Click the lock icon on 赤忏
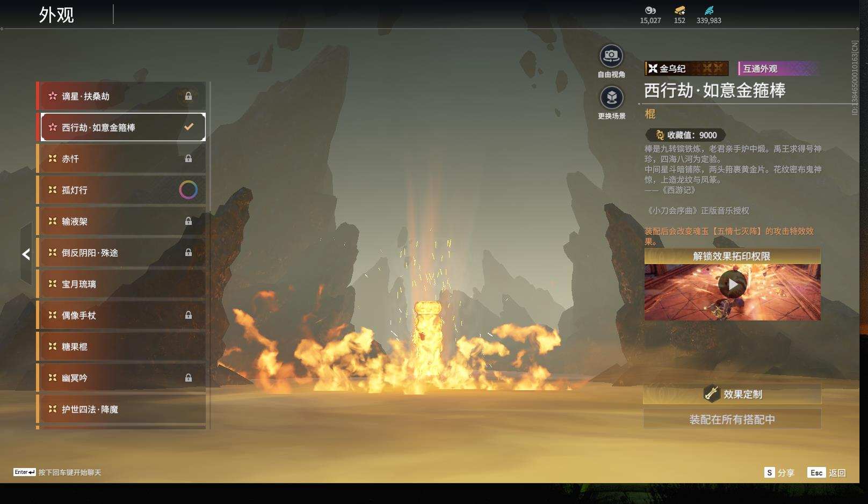Image resolution: width=868 pixels, height=504 pixels. [x=189, y=158]
